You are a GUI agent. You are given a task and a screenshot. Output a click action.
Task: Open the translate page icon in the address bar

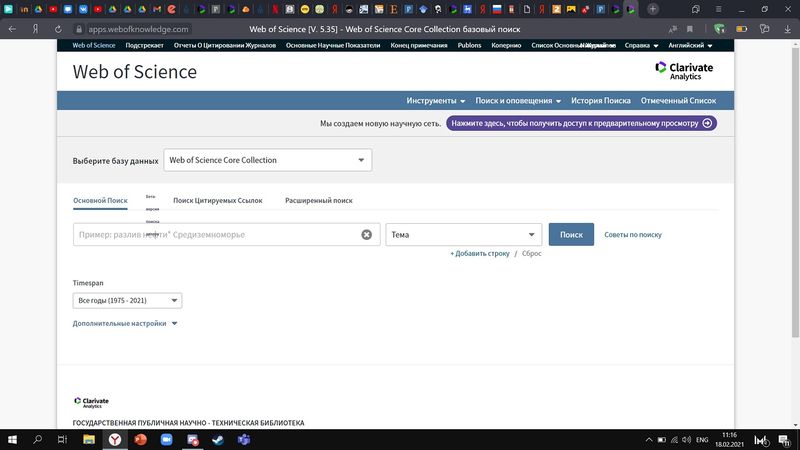tap(673, 30)
